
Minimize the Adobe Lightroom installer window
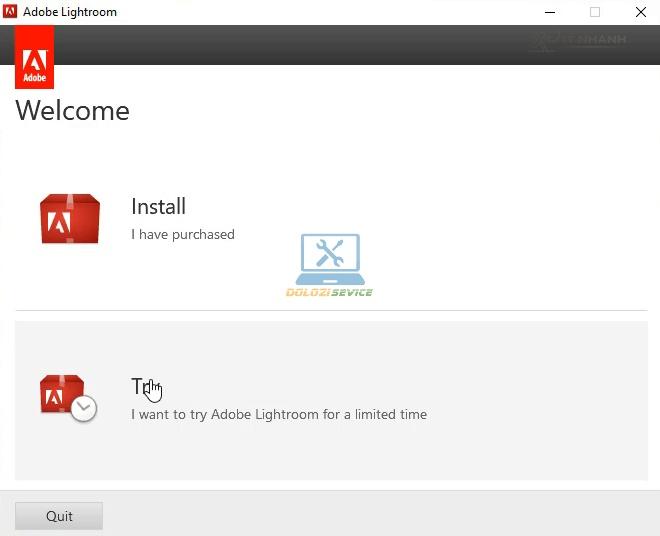[x=550, y=12]
